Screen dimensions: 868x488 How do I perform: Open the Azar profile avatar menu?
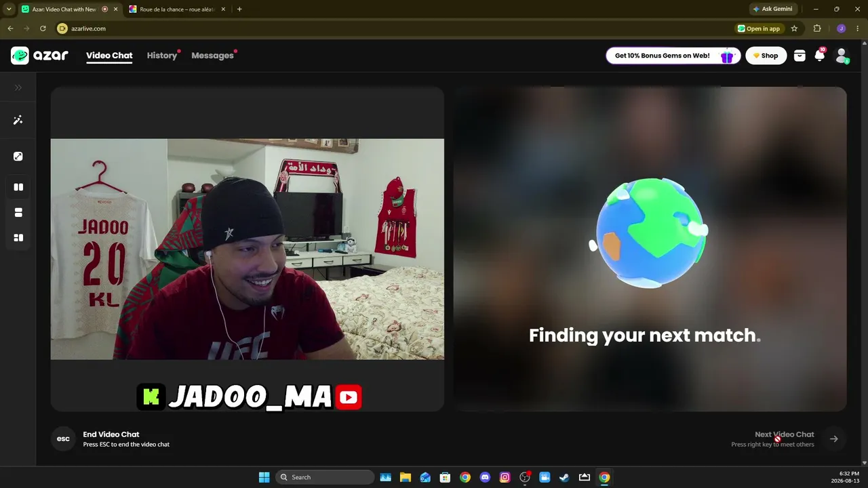point(842,56)
